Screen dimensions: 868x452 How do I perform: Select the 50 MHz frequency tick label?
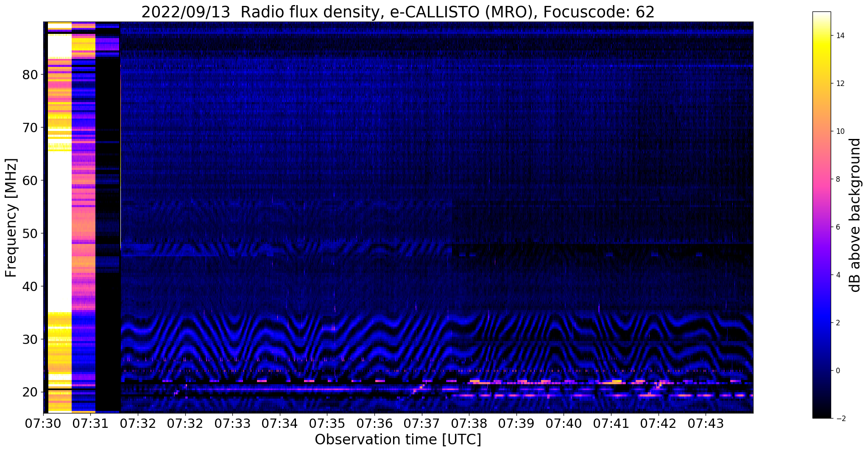click(x=30, y=233)
